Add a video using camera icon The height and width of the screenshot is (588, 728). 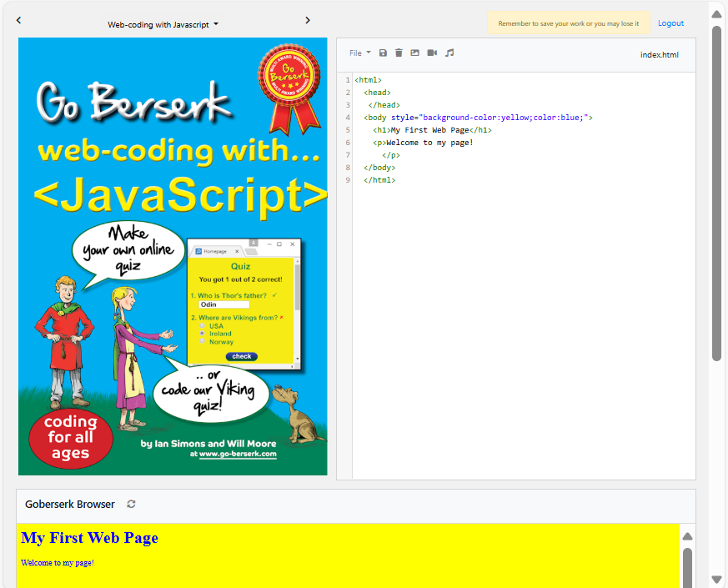(x=432, y=53)
